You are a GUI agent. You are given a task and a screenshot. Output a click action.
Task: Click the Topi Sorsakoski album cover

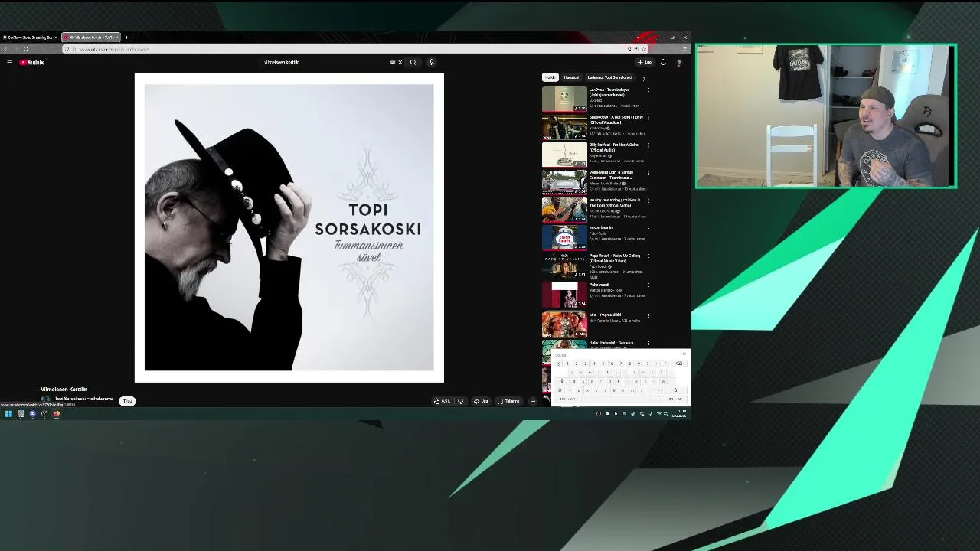[289, 227]
